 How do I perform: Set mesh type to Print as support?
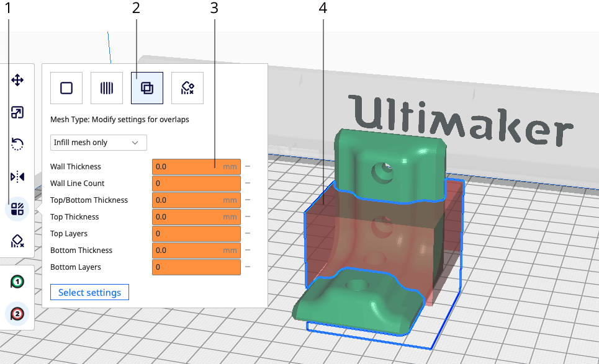(x=106, y=87)
